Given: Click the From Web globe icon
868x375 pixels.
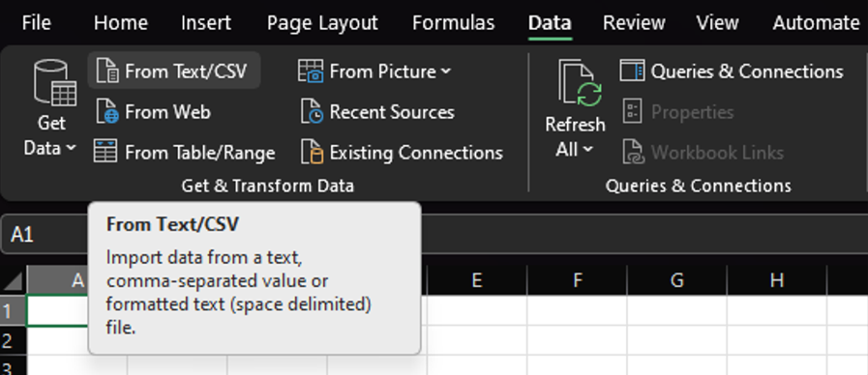Looking at the screenshot, I should pyautogui.click(x=107, y=111).
